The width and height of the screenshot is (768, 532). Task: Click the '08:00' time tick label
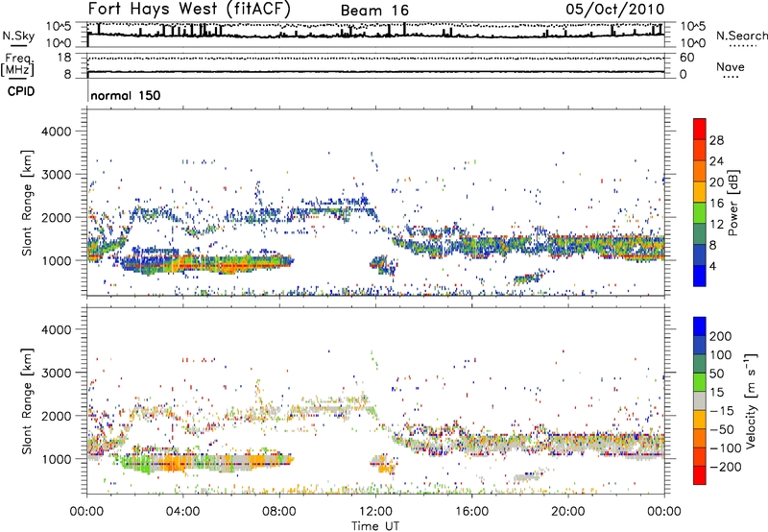tap(279, 512)
